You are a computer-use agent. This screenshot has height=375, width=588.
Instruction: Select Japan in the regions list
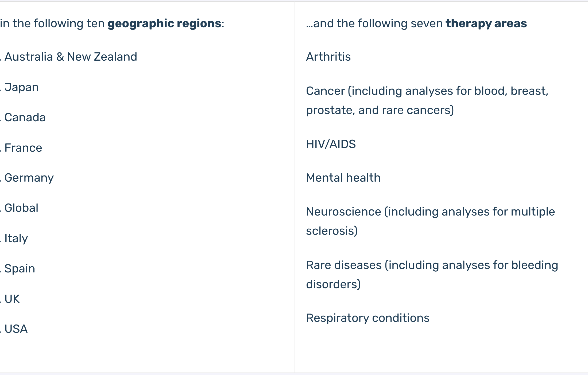pos(22,88)
